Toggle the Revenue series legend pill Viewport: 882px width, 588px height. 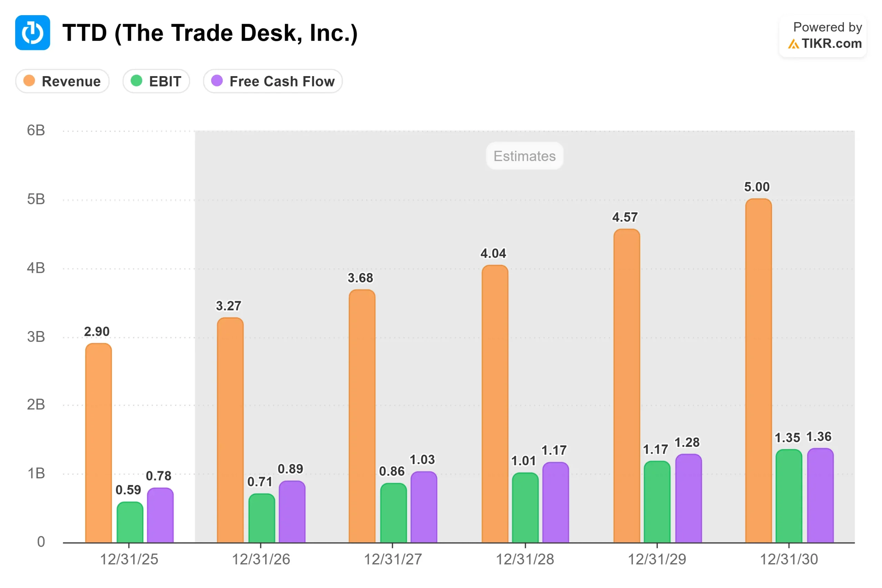pyautogui.click(x=62, y=81)
